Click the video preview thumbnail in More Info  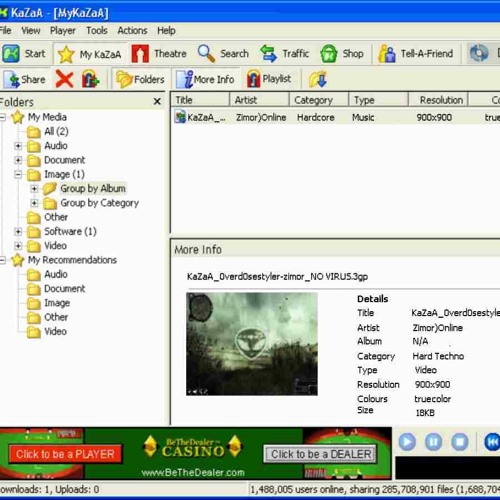point(252,344)
